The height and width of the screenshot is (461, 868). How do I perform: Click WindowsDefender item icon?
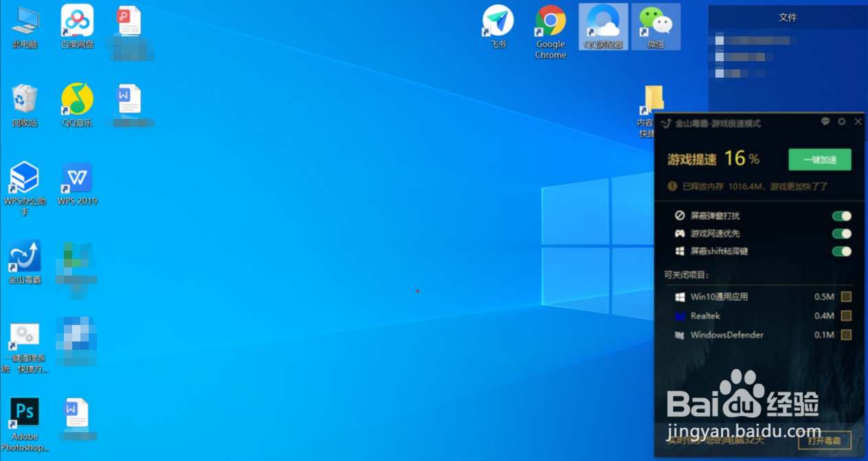pyautogui.click(x=680, y=335)
